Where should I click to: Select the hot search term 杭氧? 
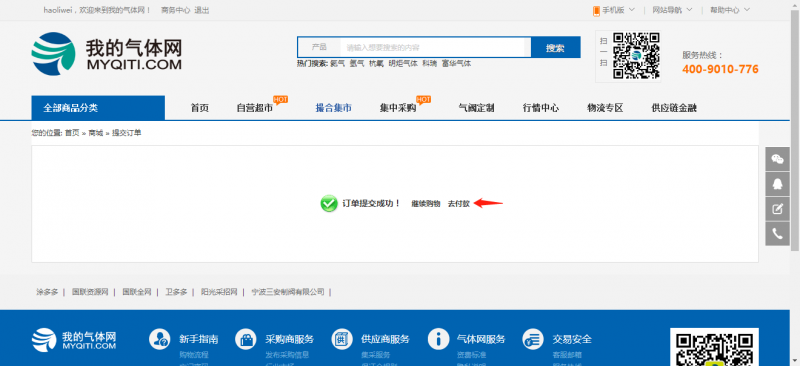(x=376, y=64)
